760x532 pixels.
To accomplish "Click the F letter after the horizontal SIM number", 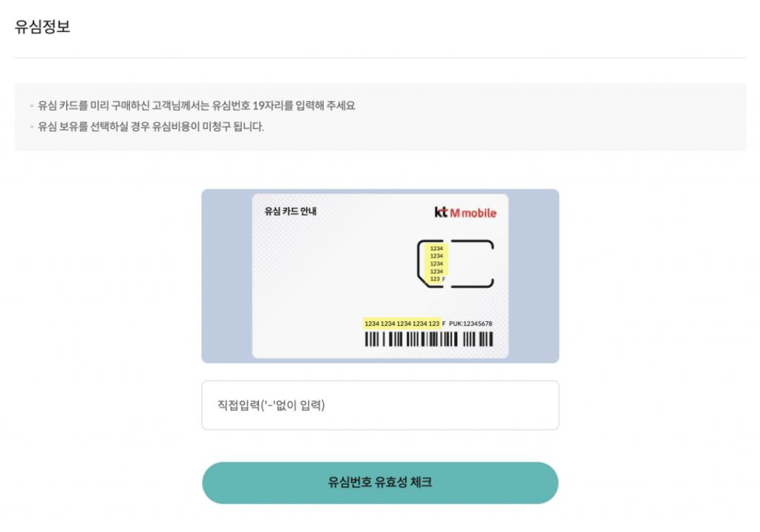I will [x=444, y=324].
